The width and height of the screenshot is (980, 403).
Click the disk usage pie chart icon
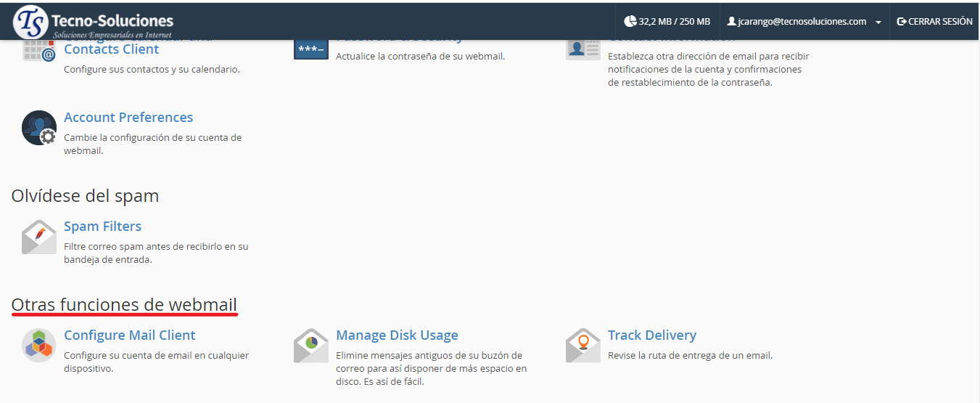pyautogui.click(x=630, y=22)
